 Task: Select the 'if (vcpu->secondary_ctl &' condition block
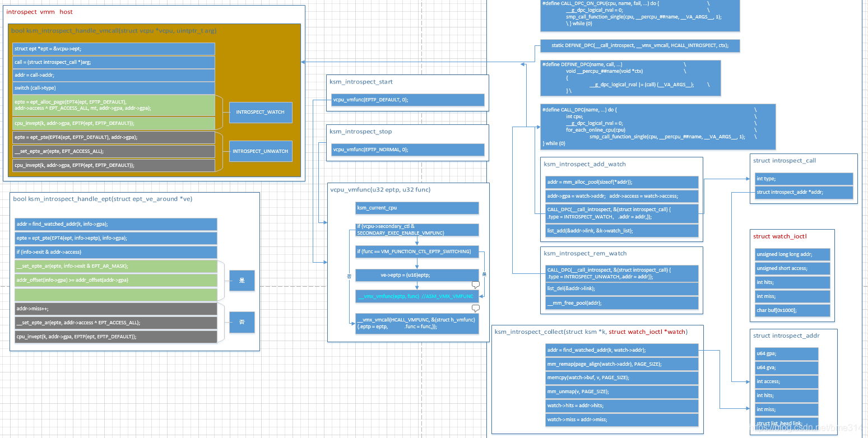pos(417,230)
